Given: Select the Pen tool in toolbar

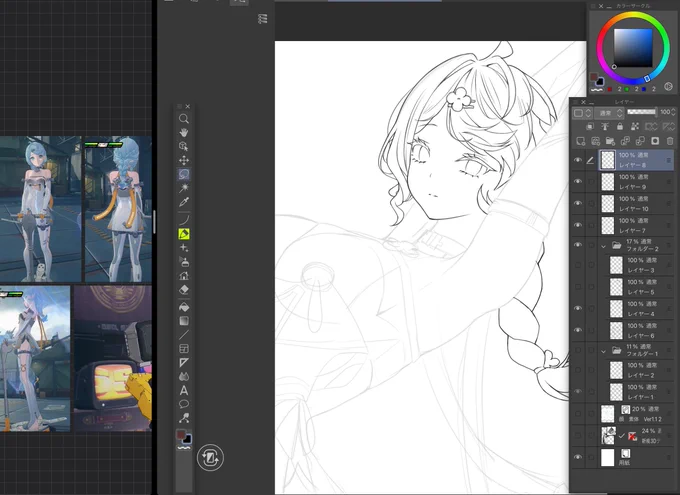Looking at the screenshot, I should (x=184, y=220).
